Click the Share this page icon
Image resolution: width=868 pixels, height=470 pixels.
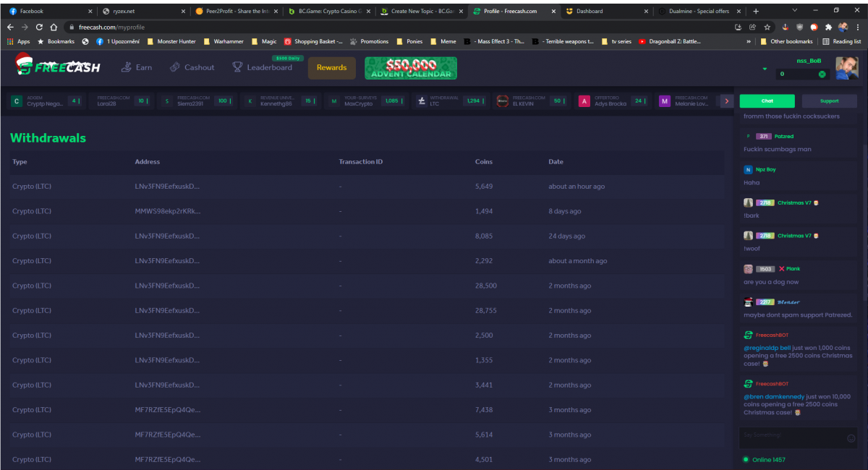752,27
